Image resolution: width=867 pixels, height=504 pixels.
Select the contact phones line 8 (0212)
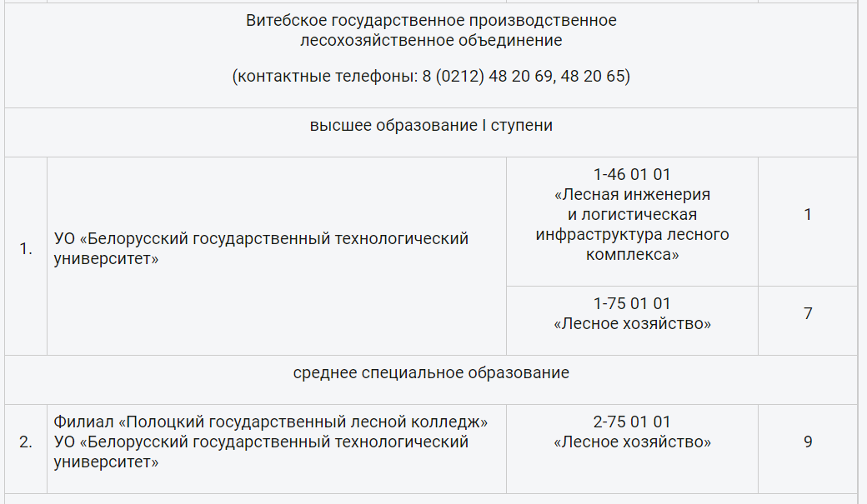point(431,76)
